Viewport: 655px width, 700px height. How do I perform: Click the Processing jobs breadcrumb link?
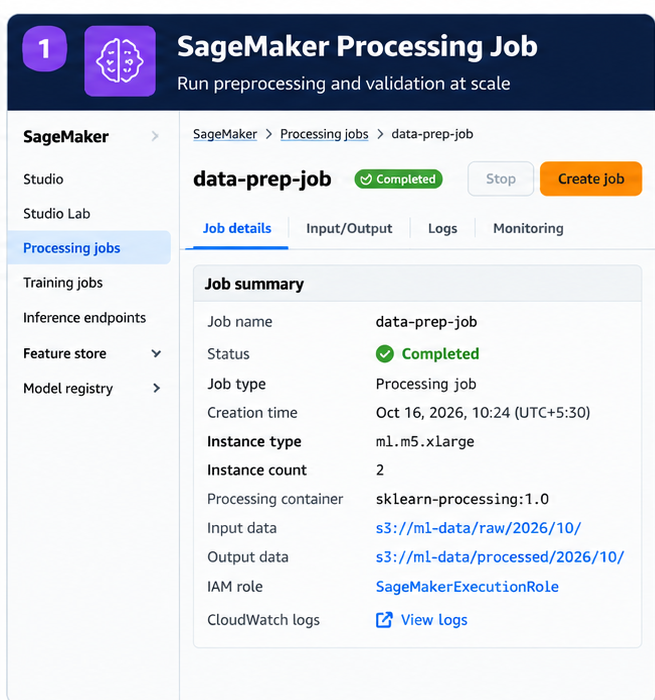pyautogui.click(x=324, y=134)
